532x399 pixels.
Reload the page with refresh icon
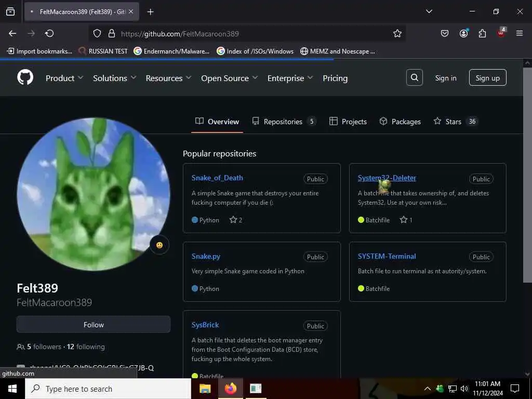(49, 33)
